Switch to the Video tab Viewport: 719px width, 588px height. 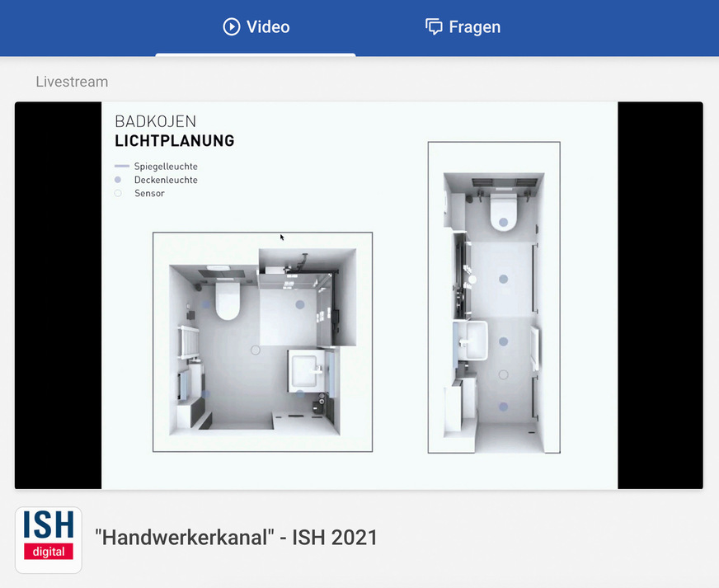(256, 27)
